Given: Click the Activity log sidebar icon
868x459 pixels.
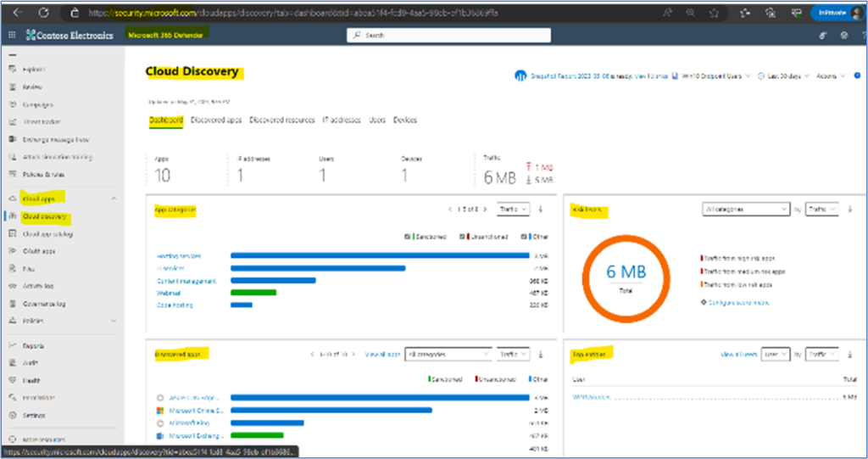Looking at the screenshot, I should click(x=11, y=286).
